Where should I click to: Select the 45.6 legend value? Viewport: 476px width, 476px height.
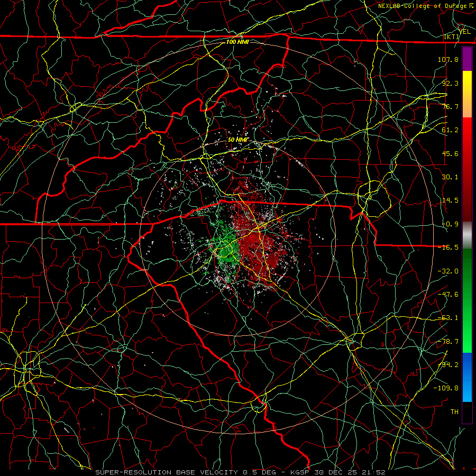[450, 153]
